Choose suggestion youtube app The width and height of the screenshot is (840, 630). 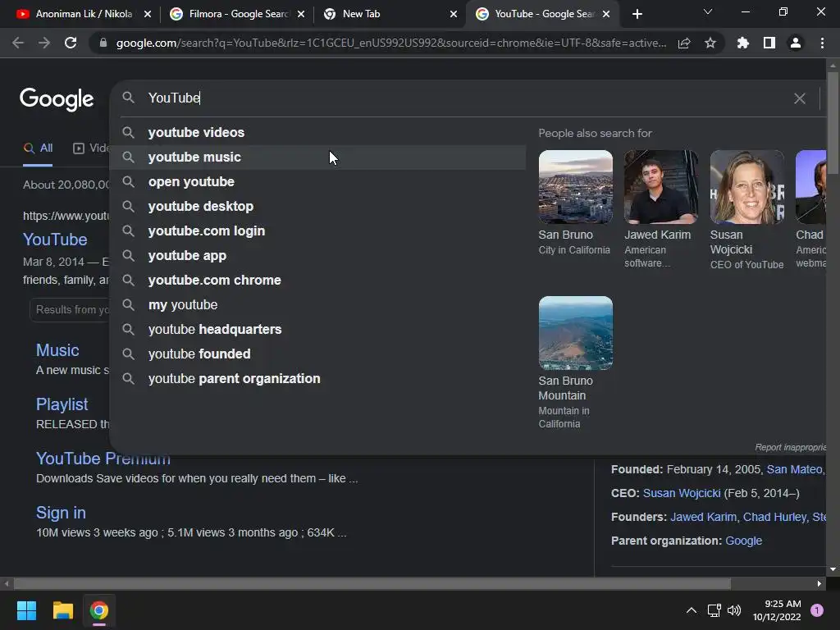coord(317,256)
